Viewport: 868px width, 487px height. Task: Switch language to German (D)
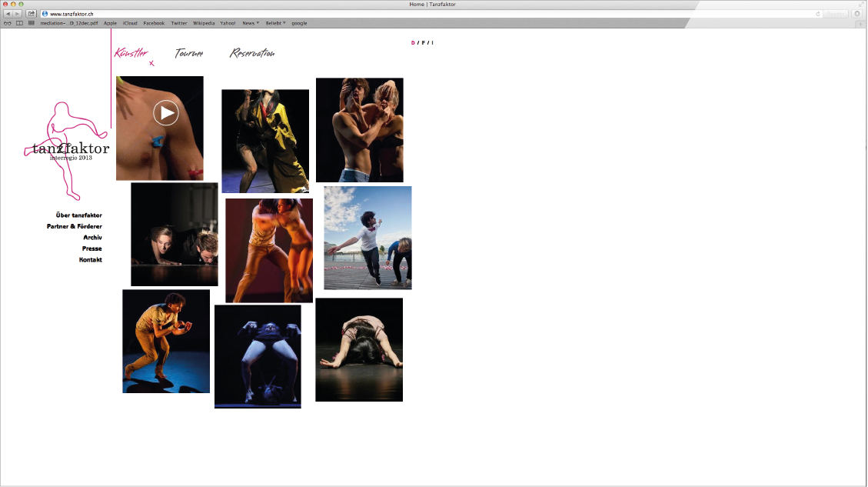click(413, 42)
